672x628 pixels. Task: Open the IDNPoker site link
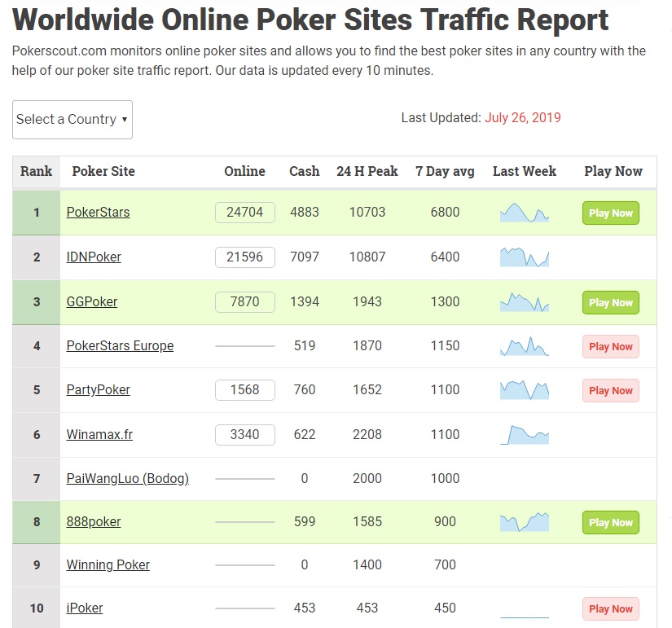click(x=94, y=257)
